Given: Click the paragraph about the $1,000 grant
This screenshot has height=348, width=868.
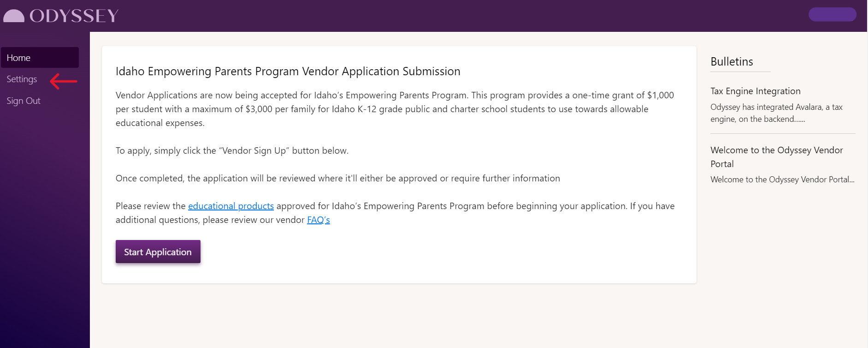Looking at the screenshot, I should coord(395,109).
